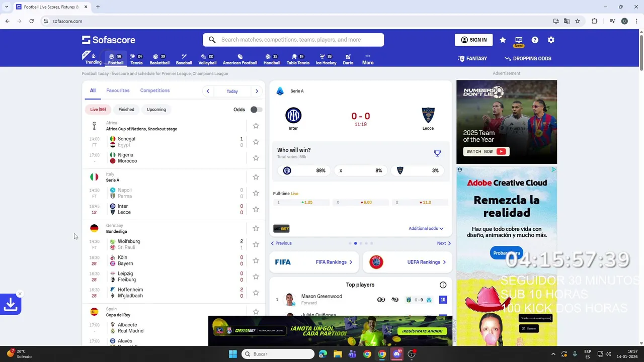Open the More sports menu

click(x=368, y=59)
